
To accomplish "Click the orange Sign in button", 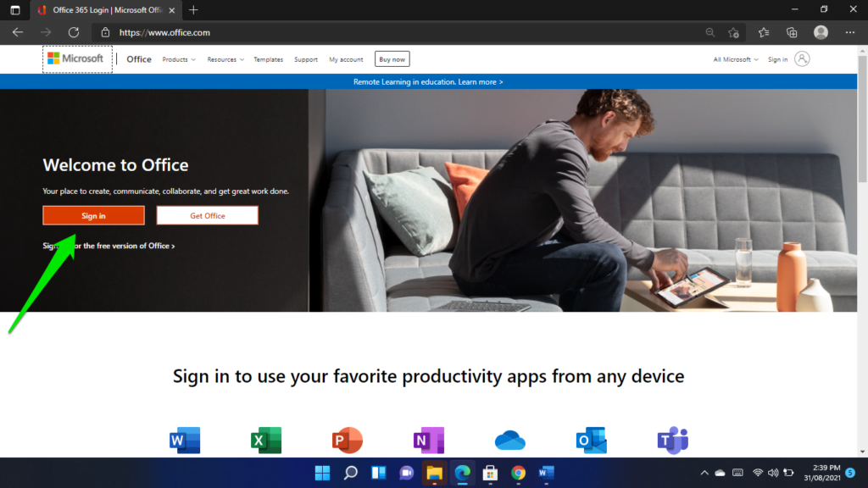I will click(93, 215).
